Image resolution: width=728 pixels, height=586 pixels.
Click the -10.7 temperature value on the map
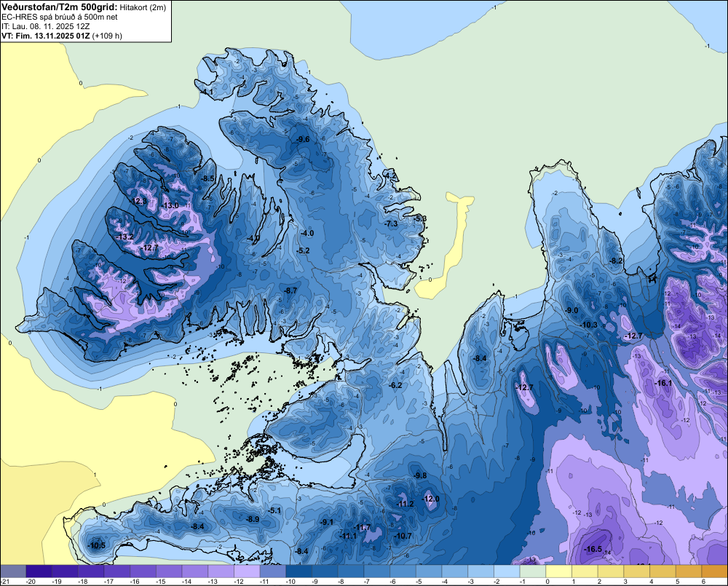coord(403,536)
